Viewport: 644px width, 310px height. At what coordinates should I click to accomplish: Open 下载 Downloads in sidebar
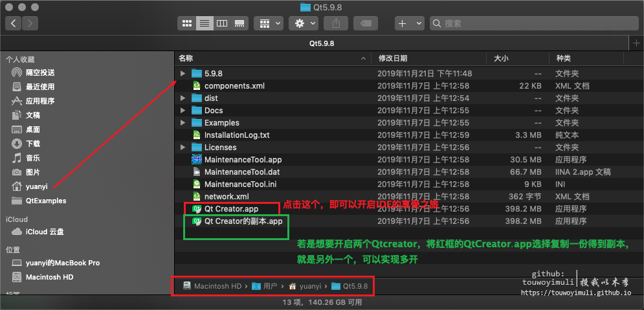pyautogui.click(x=27, y=144)
